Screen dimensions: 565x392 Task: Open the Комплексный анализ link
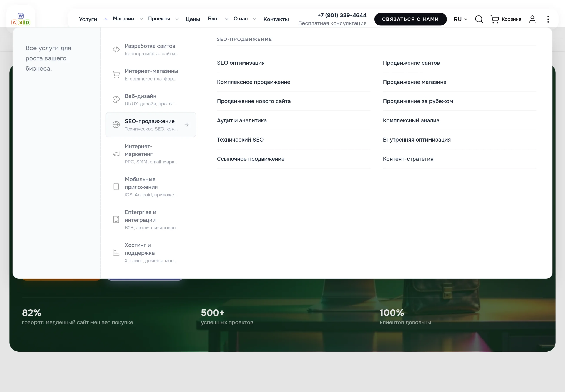coord(411,120)
